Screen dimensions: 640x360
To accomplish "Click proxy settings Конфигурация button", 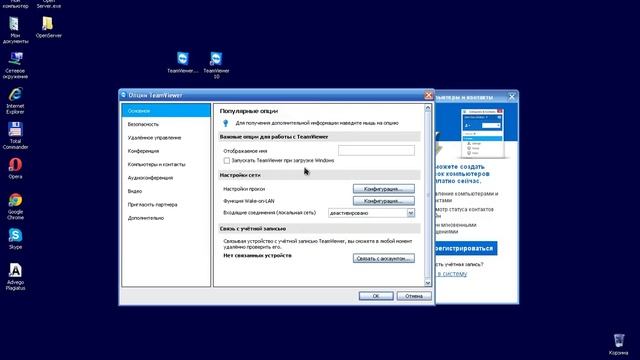I will tap(384, 189).
